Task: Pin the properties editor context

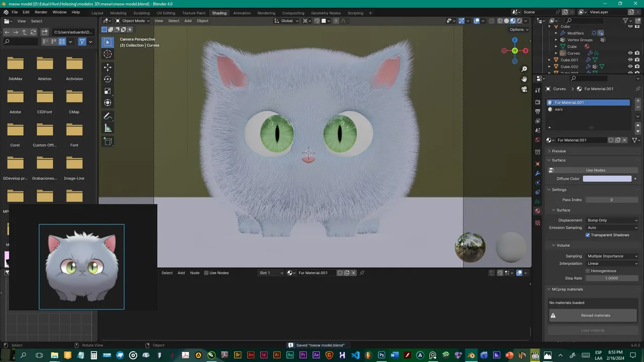Action: (638, 88)
